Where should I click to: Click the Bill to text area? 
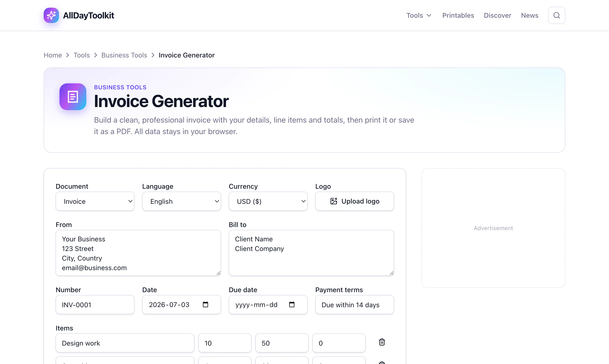pos(311,253)
